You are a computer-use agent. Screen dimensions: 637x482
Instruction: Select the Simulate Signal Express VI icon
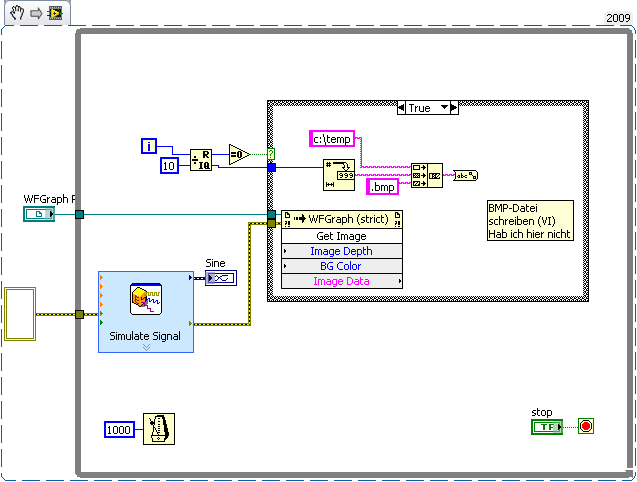point(146,299)
